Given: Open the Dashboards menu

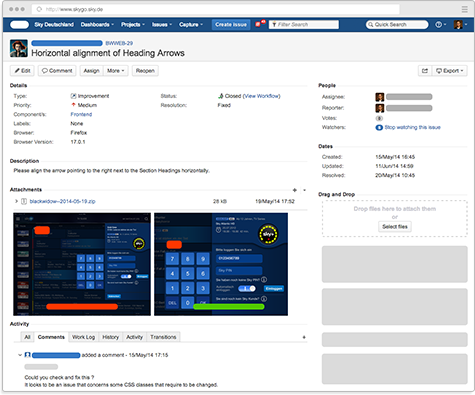Looking at the screenshot, I should [97, 24].
